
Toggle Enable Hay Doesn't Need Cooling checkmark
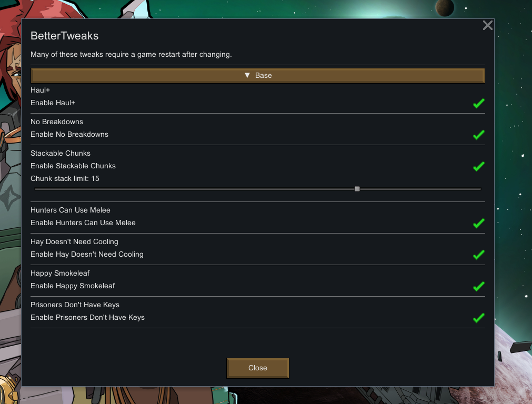point(479,255)
